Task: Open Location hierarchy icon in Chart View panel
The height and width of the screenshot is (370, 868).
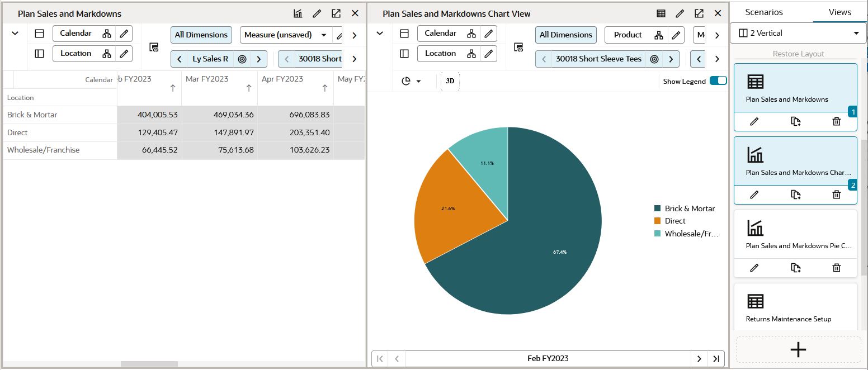Action: 471,54
